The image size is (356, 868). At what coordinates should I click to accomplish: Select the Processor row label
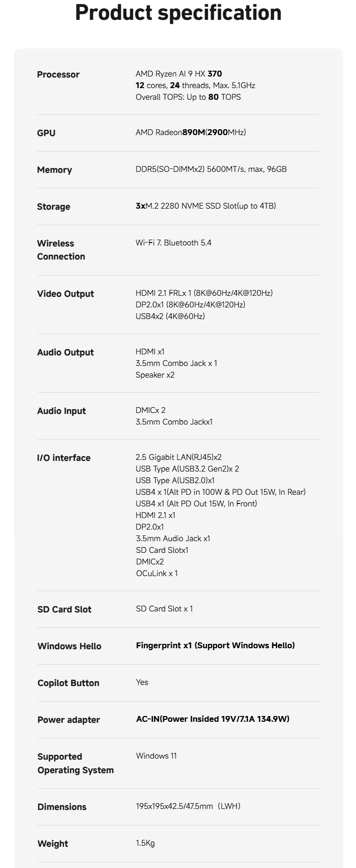tap(58, 75)
